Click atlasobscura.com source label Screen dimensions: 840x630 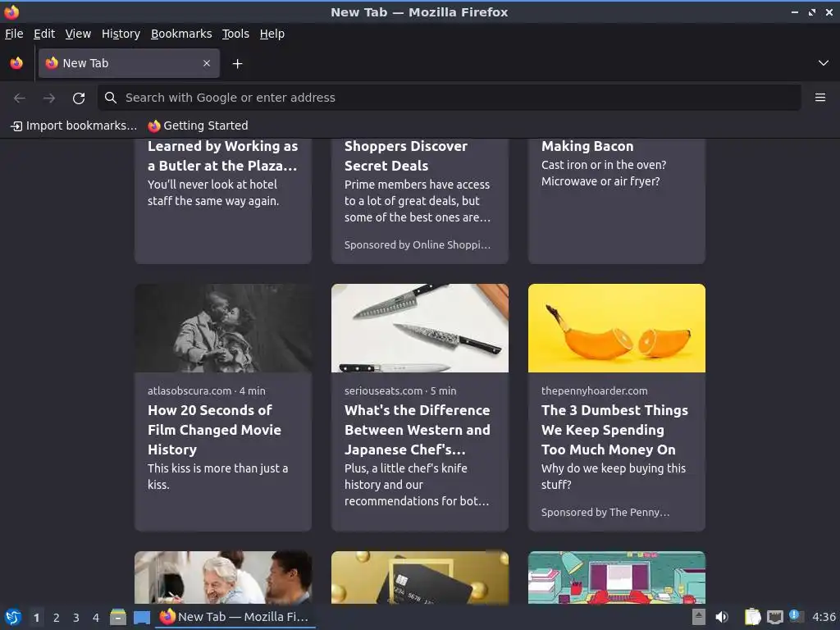(x=189, y=391)
